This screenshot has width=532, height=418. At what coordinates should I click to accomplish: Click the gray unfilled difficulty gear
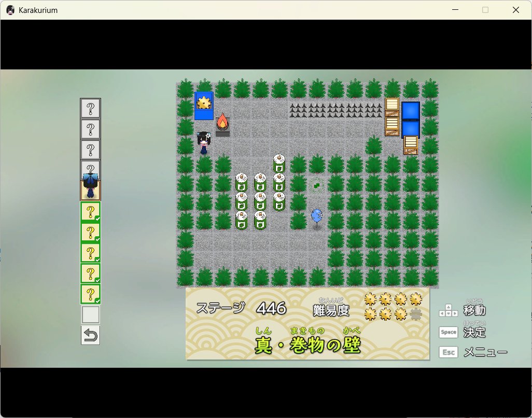[416, 314]
